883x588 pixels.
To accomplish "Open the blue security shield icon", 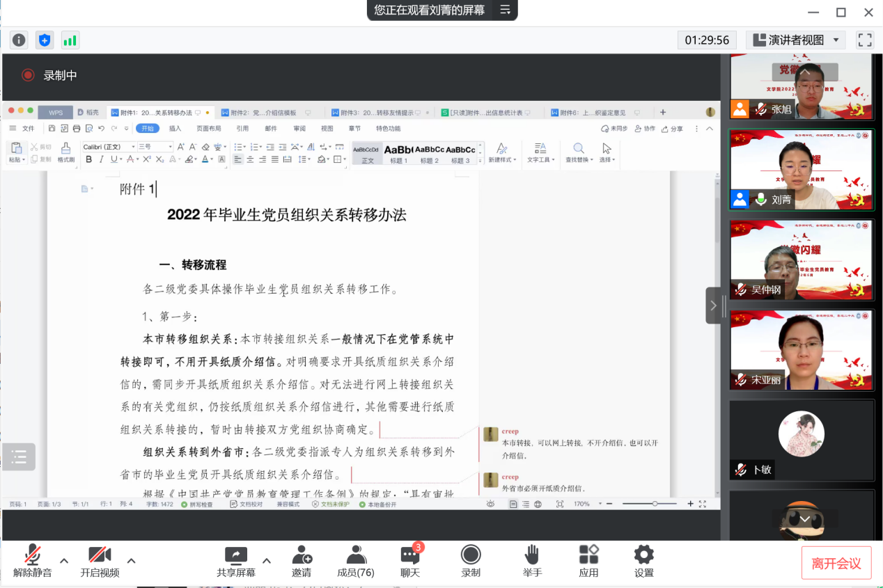I will [x=45, y=40].
